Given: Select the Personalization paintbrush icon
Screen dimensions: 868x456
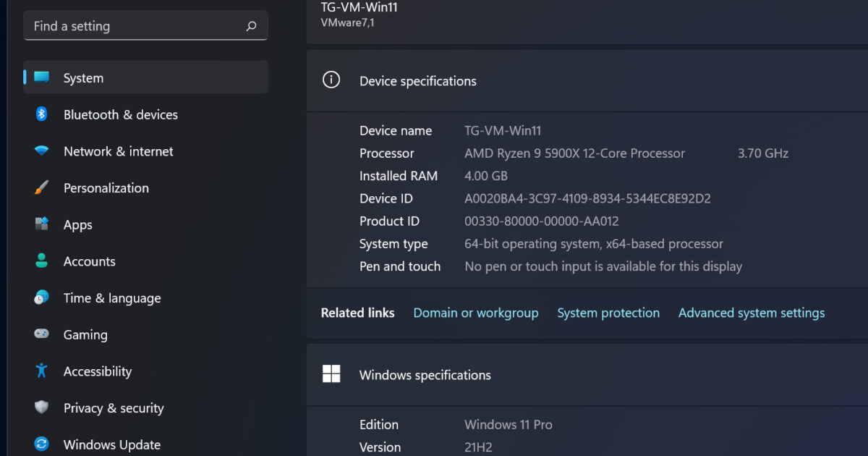Looking at the screenshot, I should [x=42, y=187].
